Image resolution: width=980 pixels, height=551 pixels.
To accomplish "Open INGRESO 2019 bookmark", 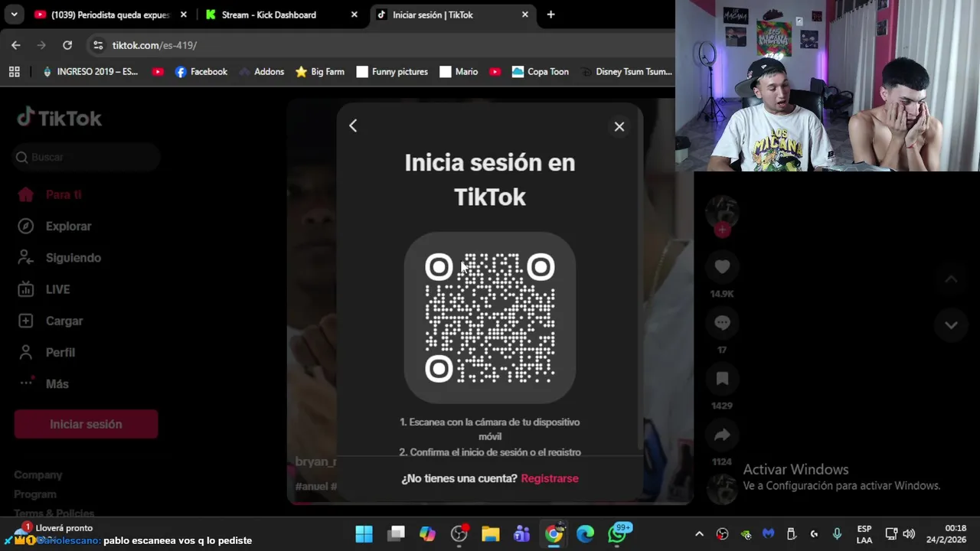I will point(90,71).
